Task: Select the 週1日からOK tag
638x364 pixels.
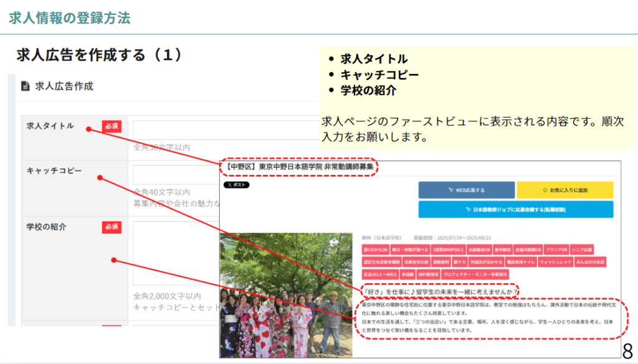Action: (x=376, y=249)
